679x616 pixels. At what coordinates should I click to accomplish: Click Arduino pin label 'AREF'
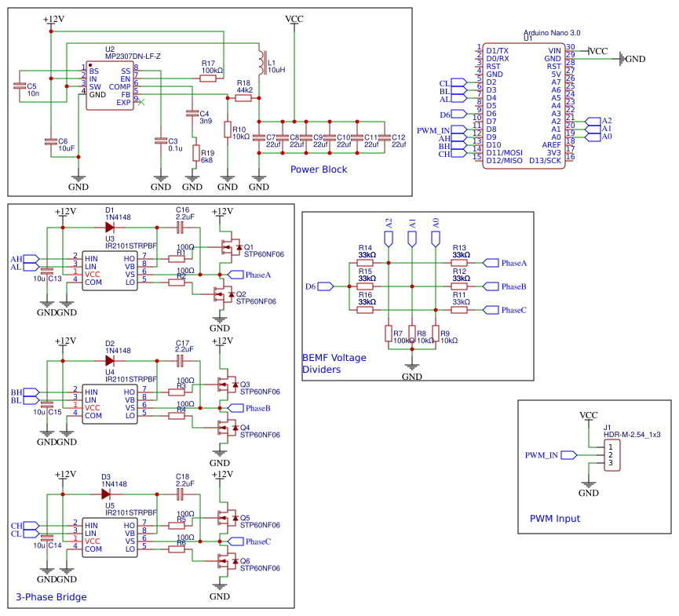[x=551, y=145]
